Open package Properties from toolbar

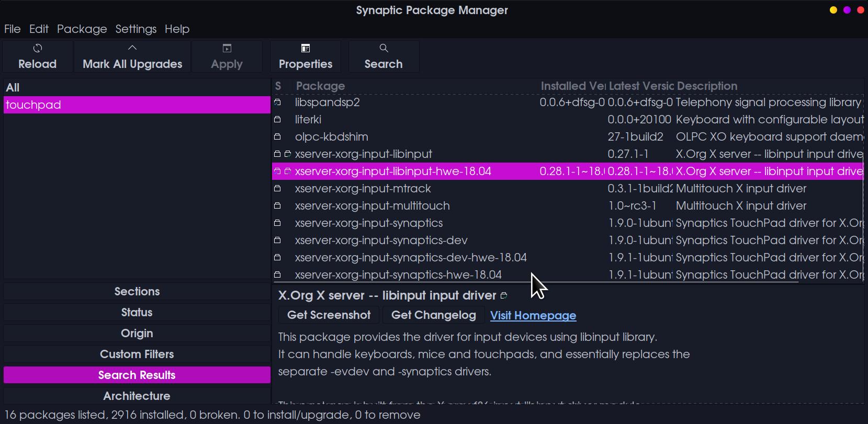[x=306, y=56]
